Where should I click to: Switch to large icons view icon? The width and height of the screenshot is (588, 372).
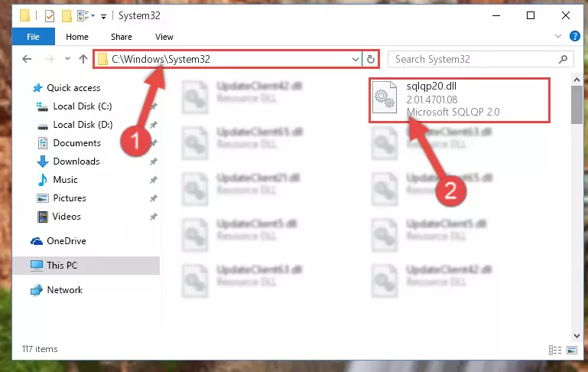pyautogui.click(x=572, y=350)
